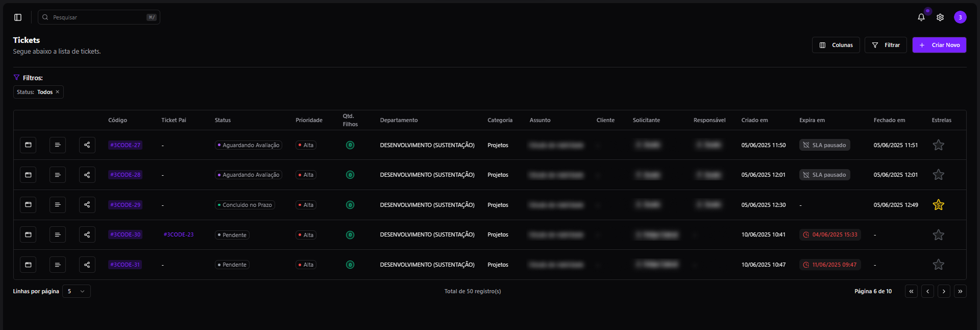
Task: Click Aguardando Avaliação status of #3CODE-27
Action: pos(249,145)
